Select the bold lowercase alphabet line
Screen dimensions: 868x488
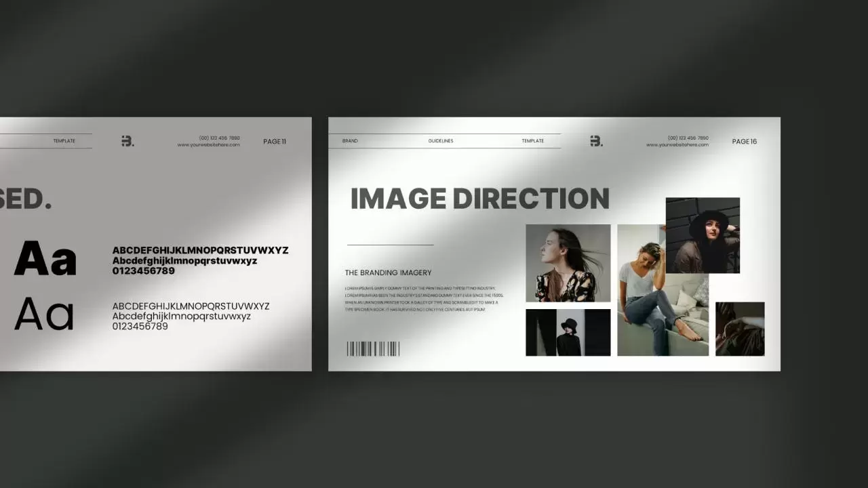pyautogui.click(x=184, y=260)
